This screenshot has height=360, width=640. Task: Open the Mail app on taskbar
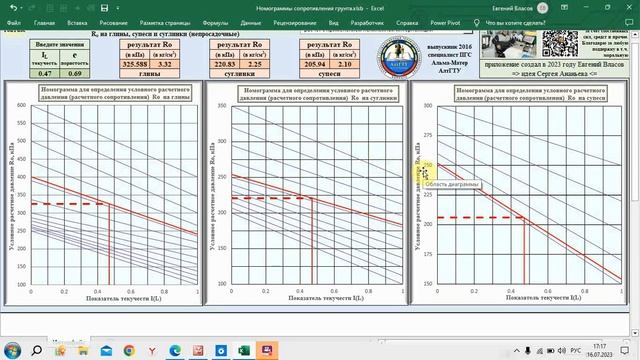coord(106,350)
